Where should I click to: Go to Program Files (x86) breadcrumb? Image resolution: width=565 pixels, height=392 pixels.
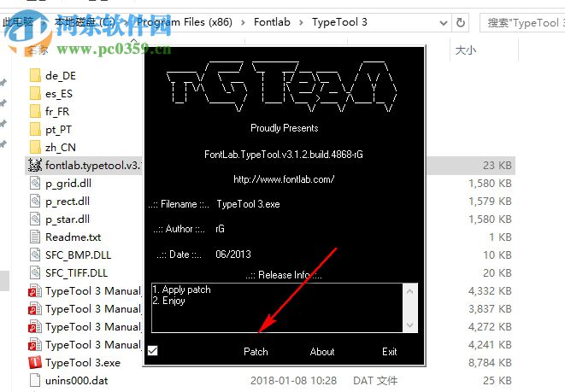[184, 22]
